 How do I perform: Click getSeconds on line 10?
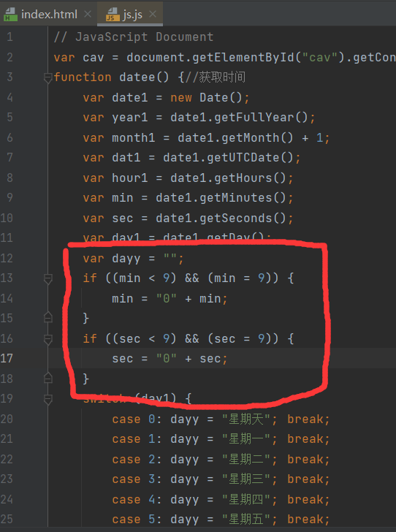click(x=236, y=218)
